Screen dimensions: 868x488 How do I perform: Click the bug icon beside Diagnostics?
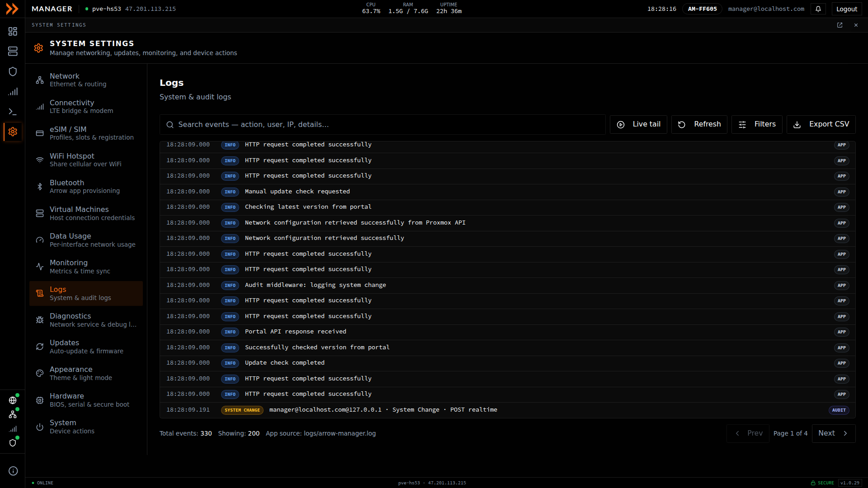(x=40, y=320)
